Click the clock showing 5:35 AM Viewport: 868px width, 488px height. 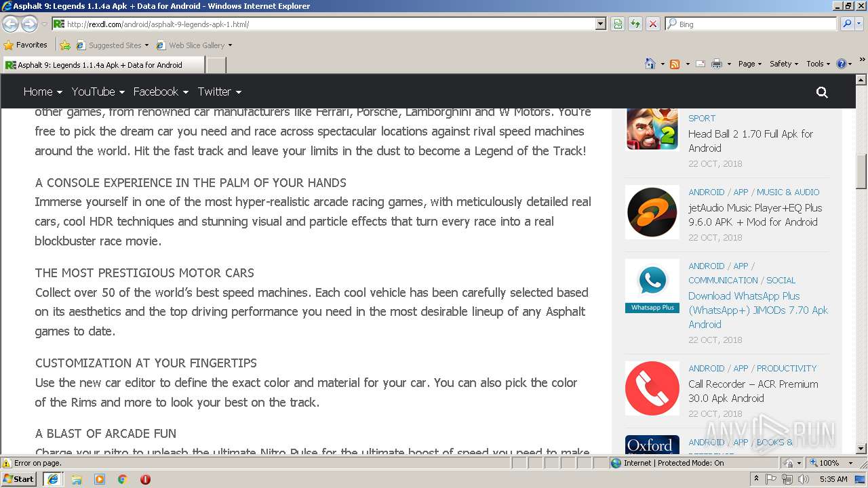(833, 479)
